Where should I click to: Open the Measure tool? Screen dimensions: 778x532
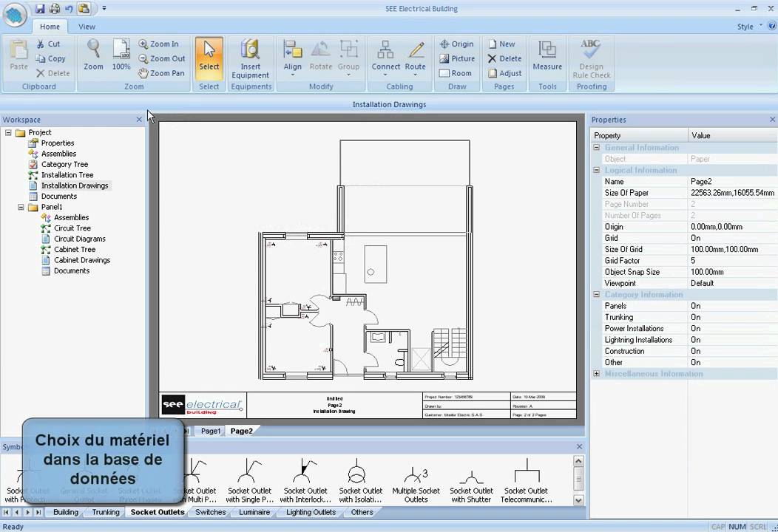click(x=547, y=55)
